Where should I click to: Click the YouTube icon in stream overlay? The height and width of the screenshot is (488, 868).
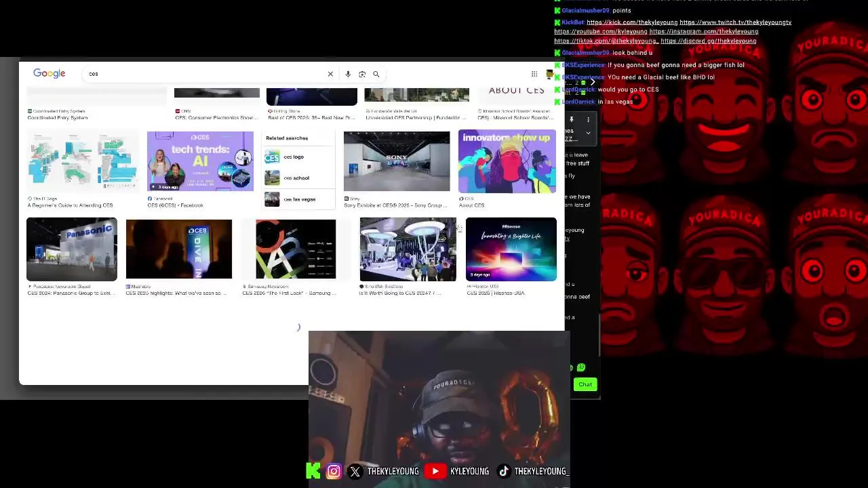tap(435, 471)
